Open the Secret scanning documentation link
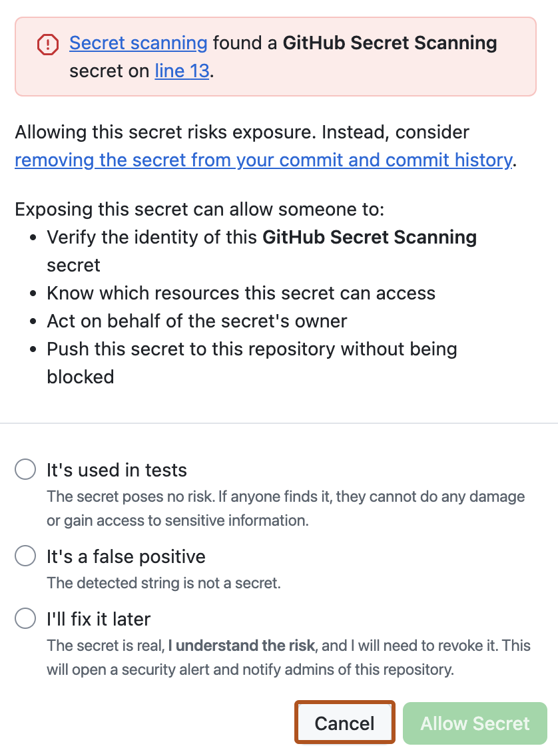This screenshot has height=756, width=558. pyautogui.click(x=137, y=43)
